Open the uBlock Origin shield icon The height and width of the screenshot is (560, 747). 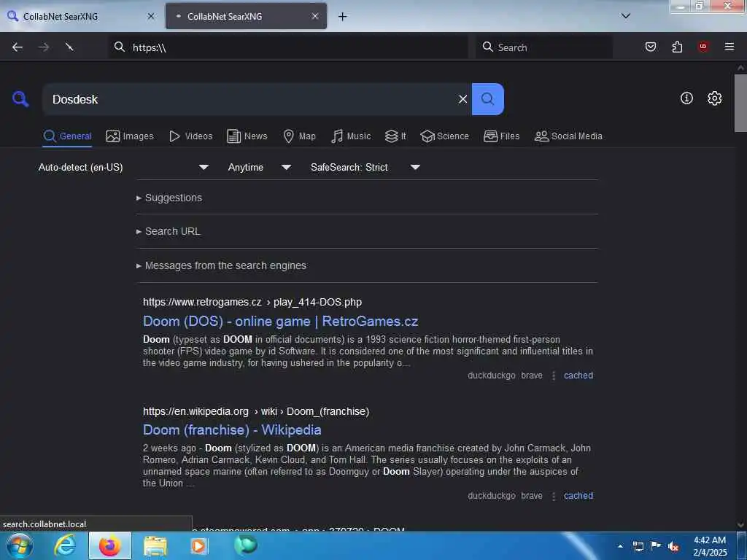[703, 47]
